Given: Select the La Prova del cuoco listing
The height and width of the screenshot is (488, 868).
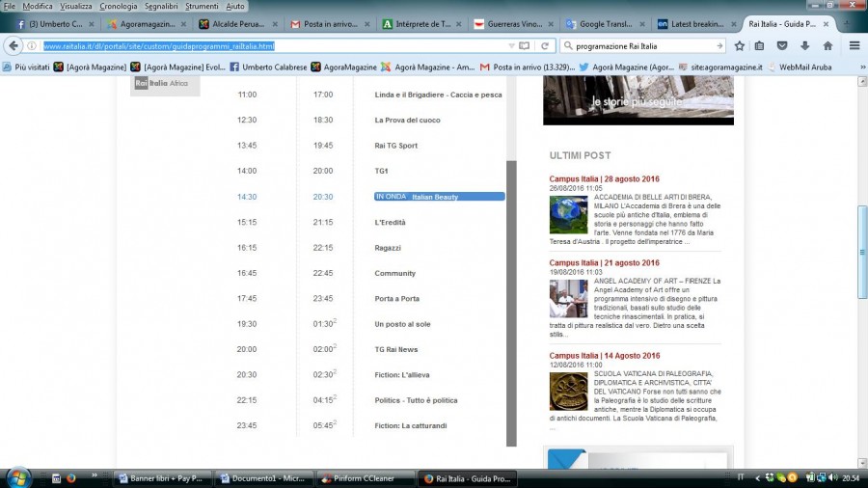Looking at the screenshot, I should pos(407,120).
